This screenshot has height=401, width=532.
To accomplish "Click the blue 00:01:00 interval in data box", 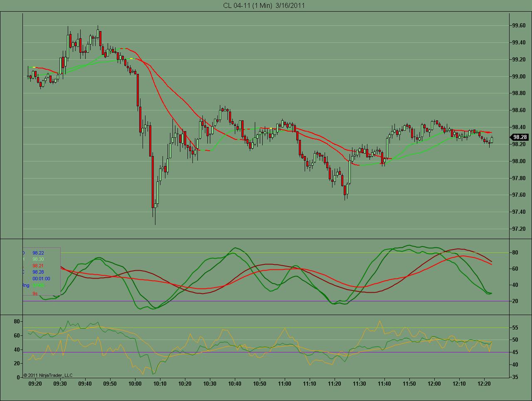I will pos(41,279).
